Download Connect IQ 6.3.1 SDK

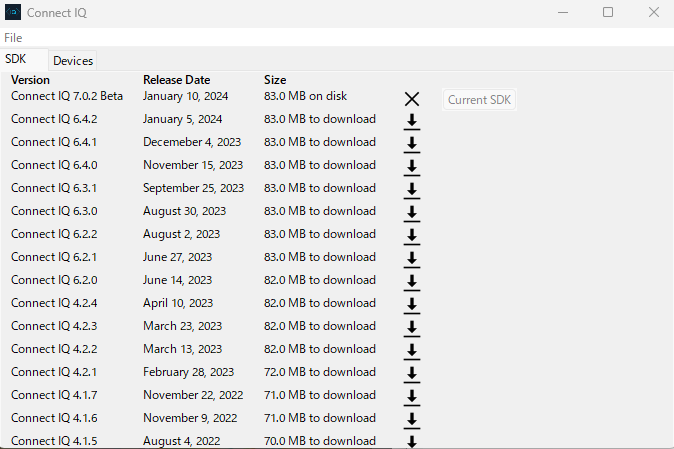[x=411, y=190]
